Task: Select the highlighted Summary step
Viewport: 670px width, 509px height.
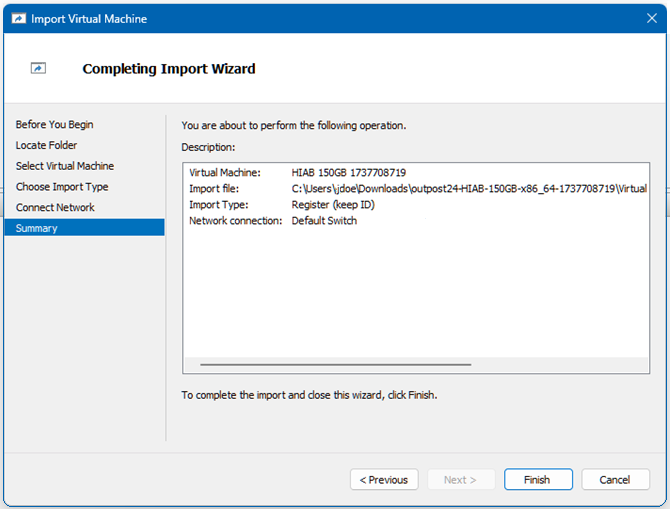Action: coord(37,229)
